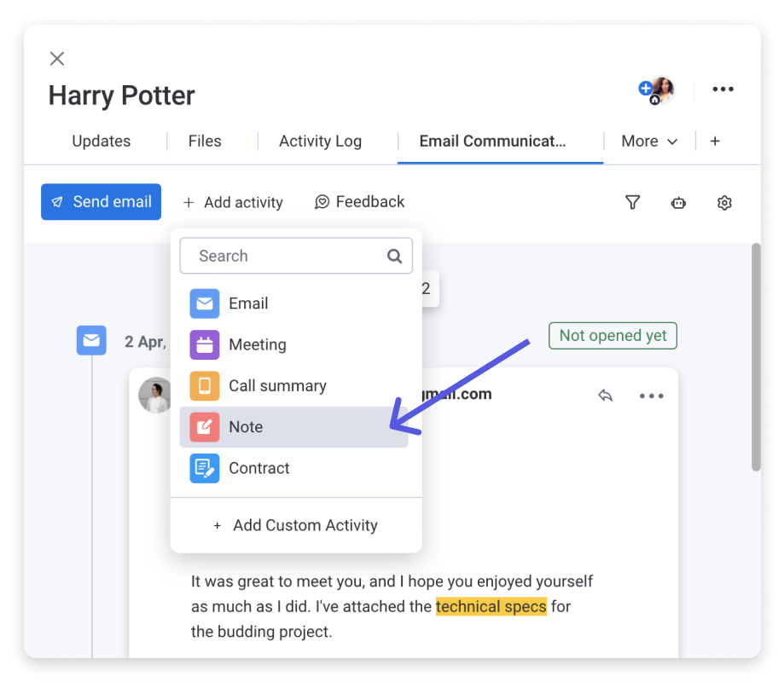Add a new view with plus icon
This screenshot has height=682, width=784.
715,142
